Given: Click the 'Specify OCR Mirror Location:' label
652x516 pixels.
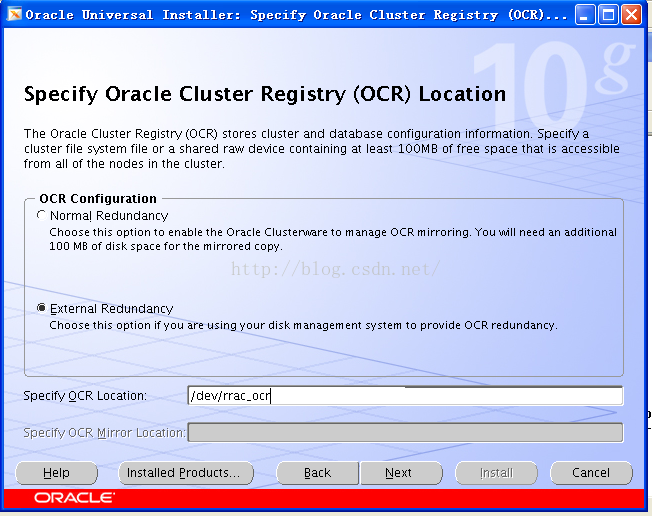Looking at the screenshot, I should coord(104,433).
